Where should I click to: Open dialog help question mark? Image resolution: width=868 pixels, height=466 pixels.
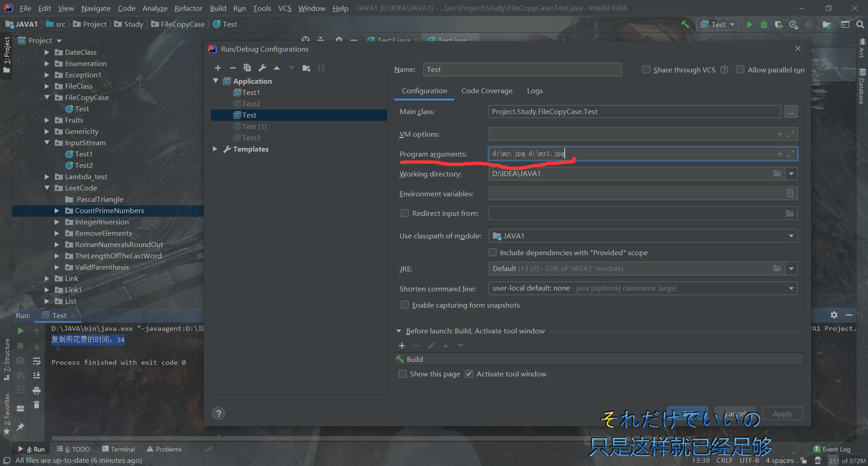coord(218,414)
